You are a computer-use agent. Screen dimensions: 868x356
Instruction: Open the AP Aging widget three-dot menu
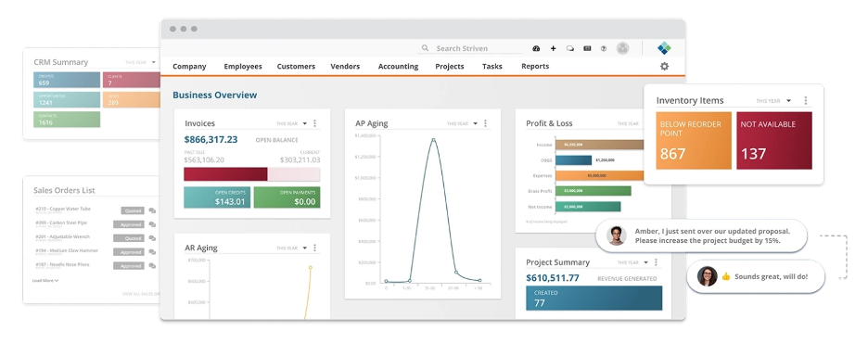[x=486, y=123]
